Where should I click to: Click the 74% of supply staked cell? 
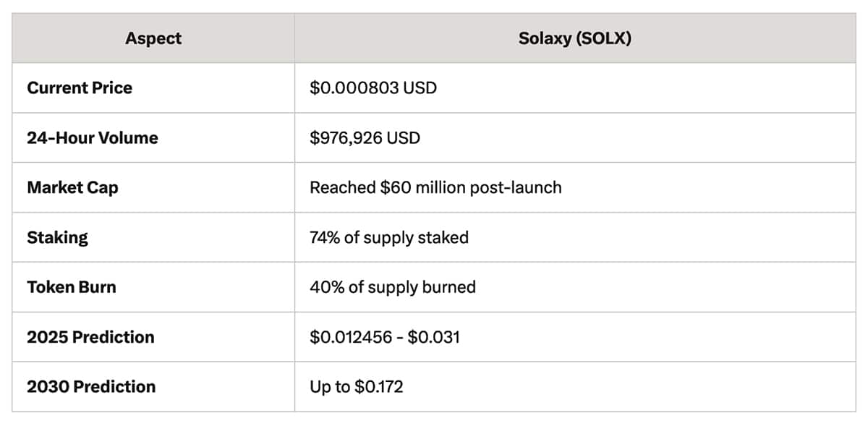pos(389,237)
